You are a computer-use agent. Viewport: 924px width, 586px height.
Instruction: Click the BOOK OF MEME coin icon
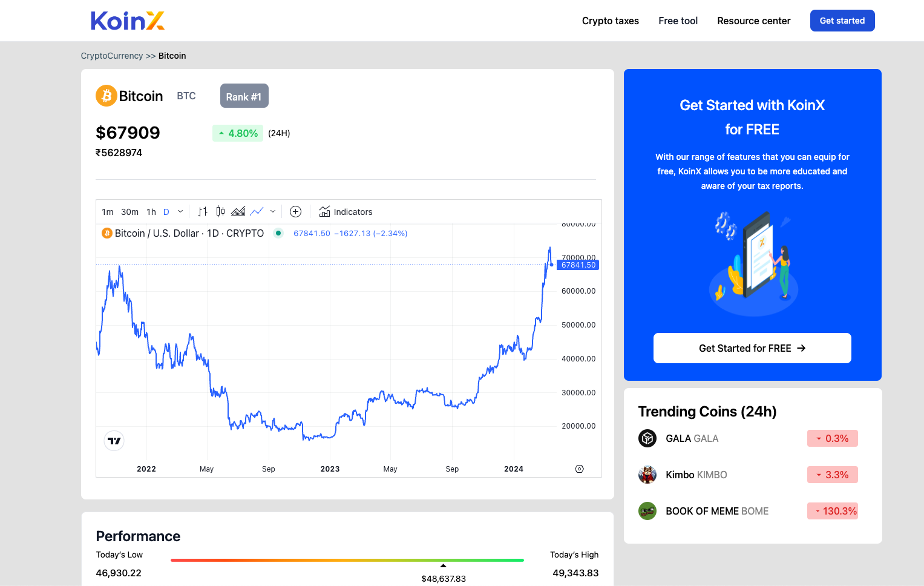647,511
